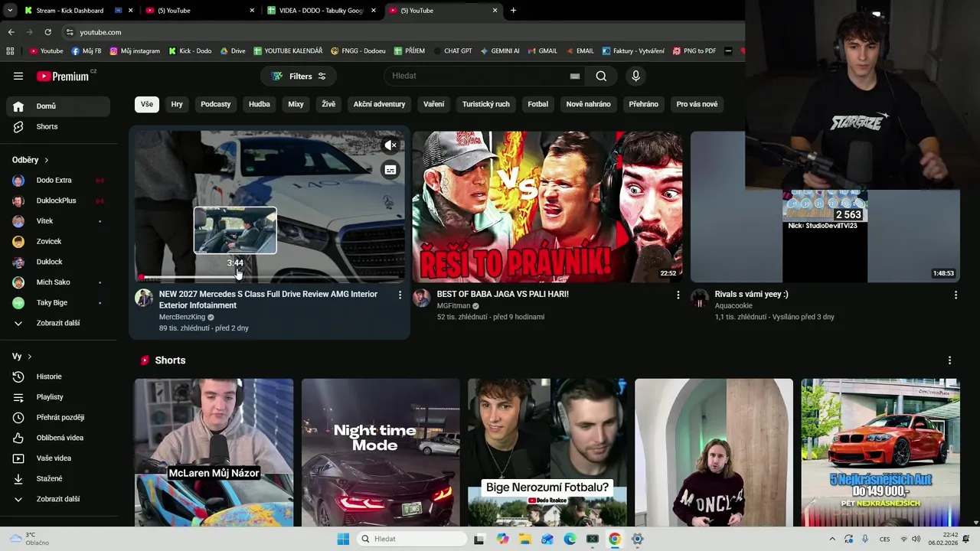Open Přehrát později in sidebar

[x=58, y=417]
